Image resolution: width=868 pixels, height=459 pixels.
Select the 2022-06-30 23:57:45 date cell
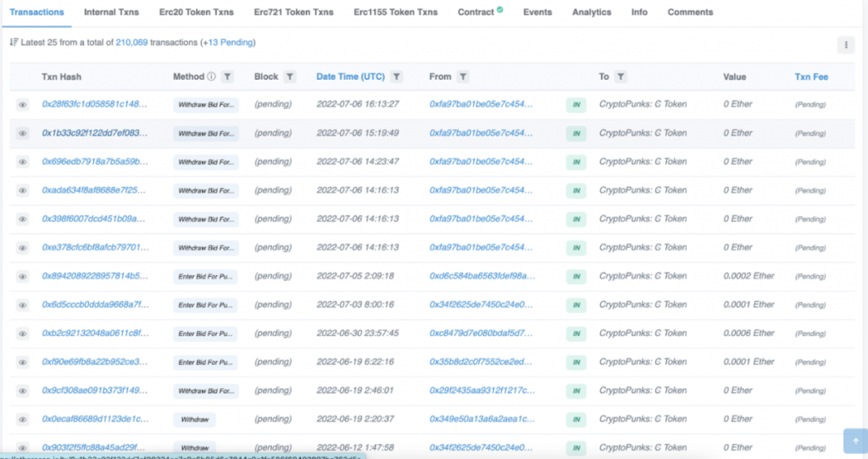coord(358,333)
